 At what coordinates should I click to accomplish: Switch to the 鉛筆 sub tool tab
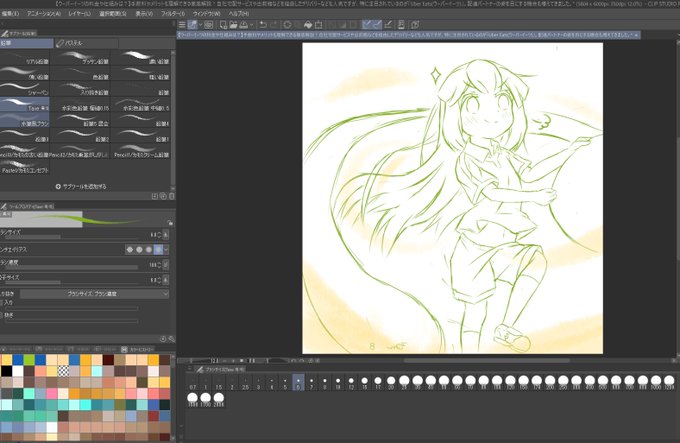tap(26, 43)
